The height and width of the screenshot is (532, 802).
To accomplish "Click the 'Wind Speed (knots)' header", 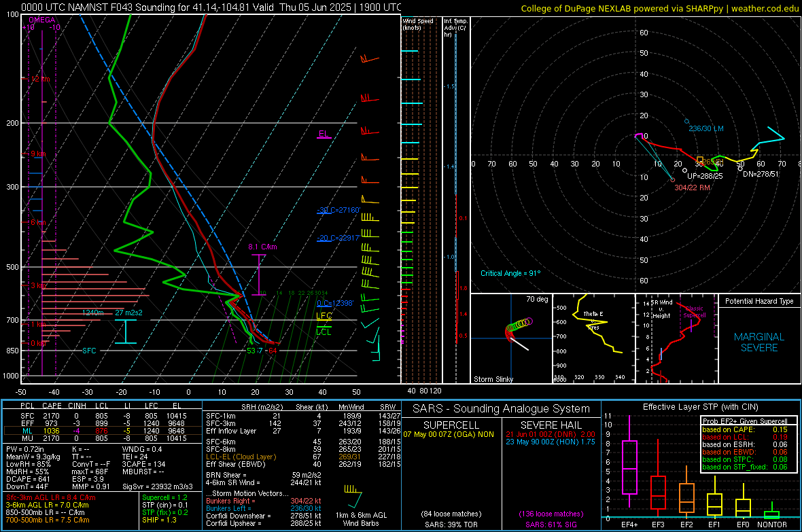I will point(417,24).
